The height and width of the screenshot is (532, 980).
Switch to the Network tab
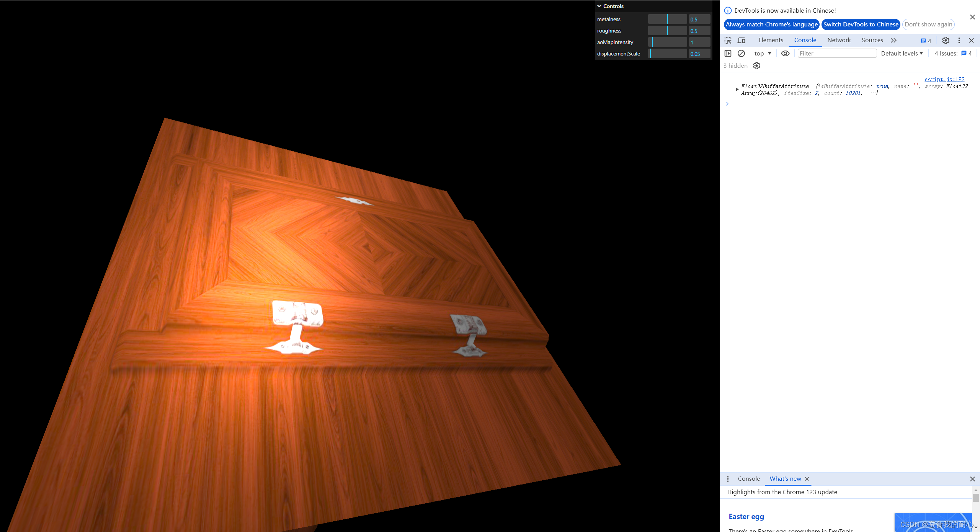click(x=839, y=40)
